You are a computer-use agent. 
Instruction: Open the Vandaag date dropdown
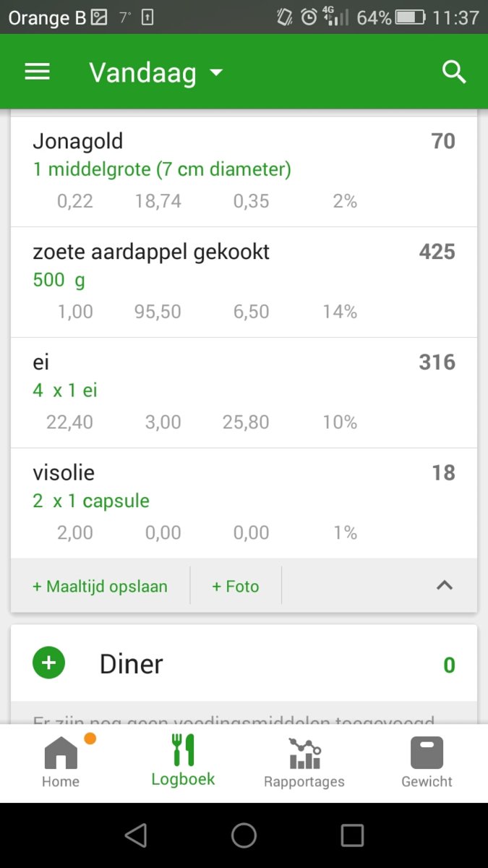point(155,71)
